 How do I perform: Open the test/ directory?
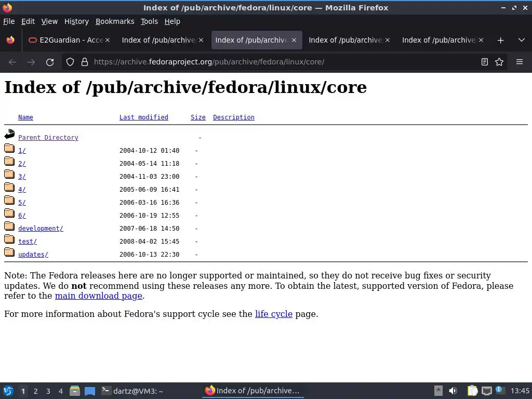pos(28,241)
